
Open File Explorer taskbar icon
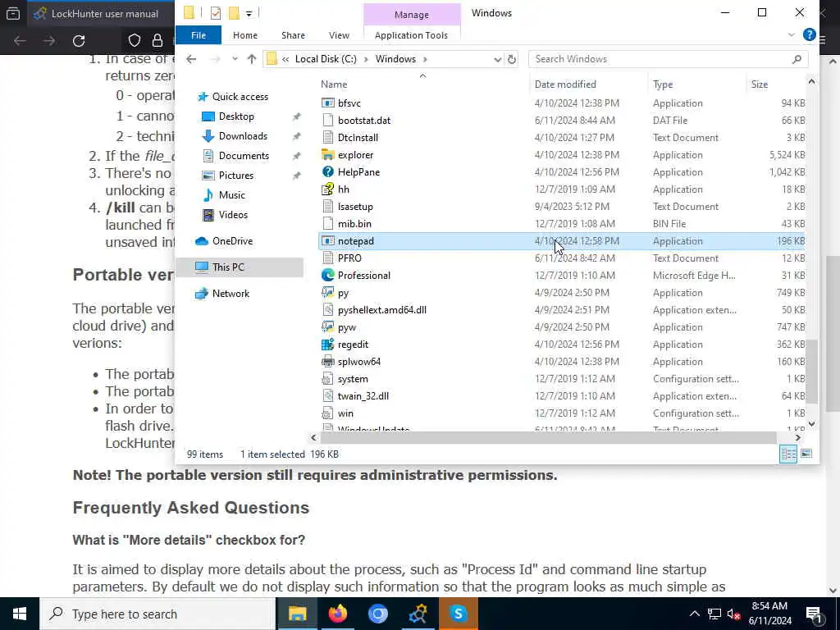(297, 614)
